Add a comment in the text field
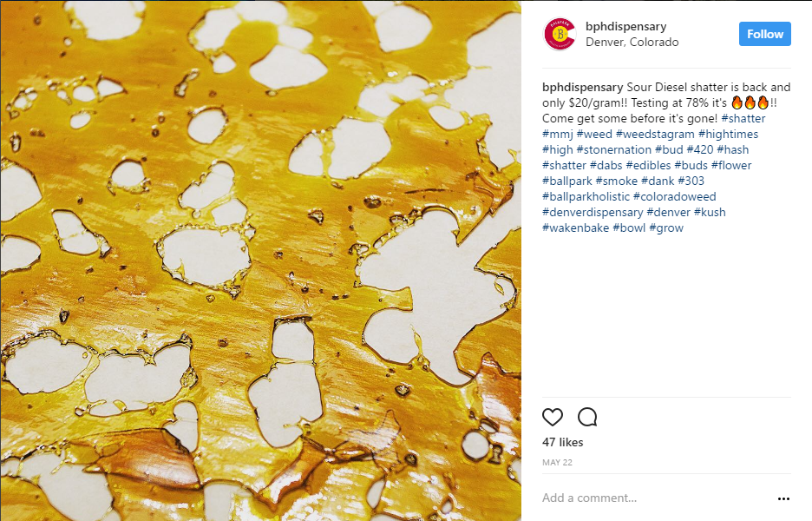Viewport: 812px width, 521px height. pos(655,498)
